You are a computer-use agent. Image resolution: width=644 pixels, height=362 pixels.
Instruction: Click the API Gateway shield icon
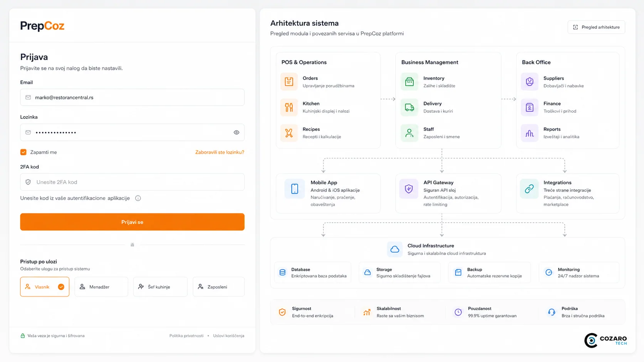click(409, 189)
